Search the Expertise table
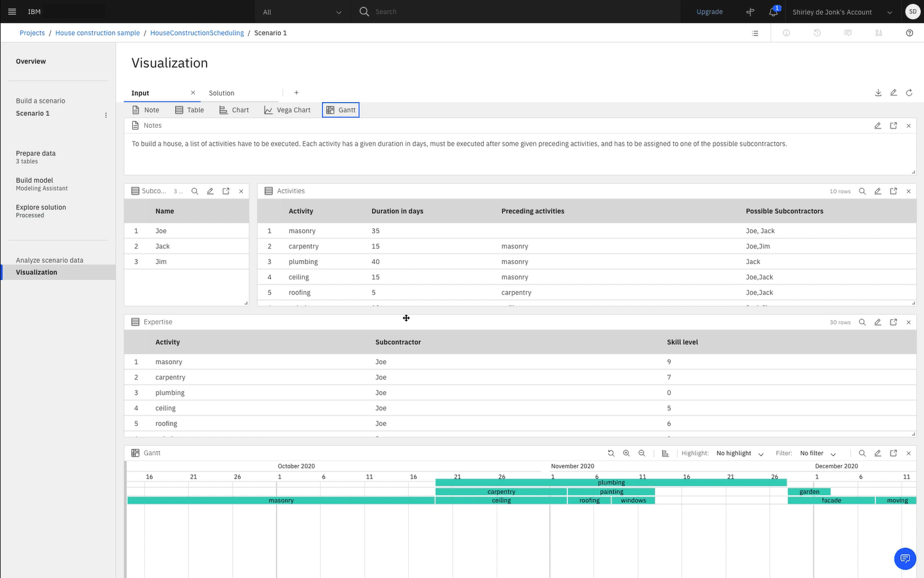Screen dimensions: 924x578 (862, 322)
